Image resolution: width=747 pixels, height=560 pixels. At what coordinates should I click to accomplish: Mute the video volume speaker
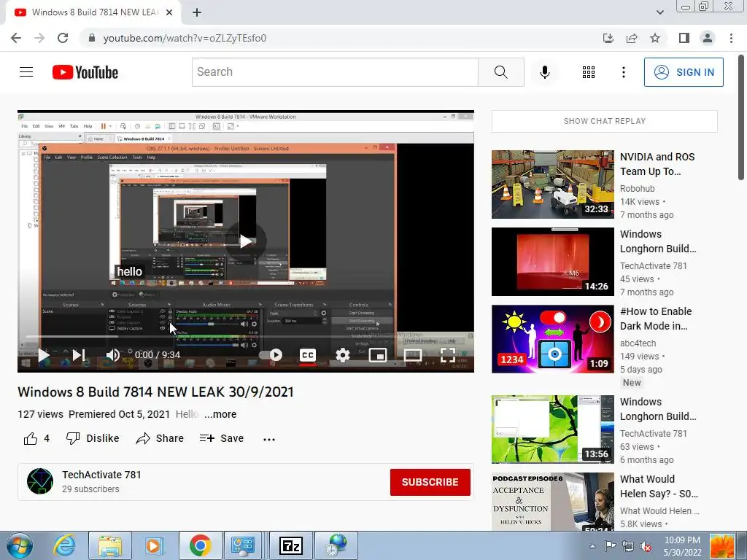pos(113,355)
